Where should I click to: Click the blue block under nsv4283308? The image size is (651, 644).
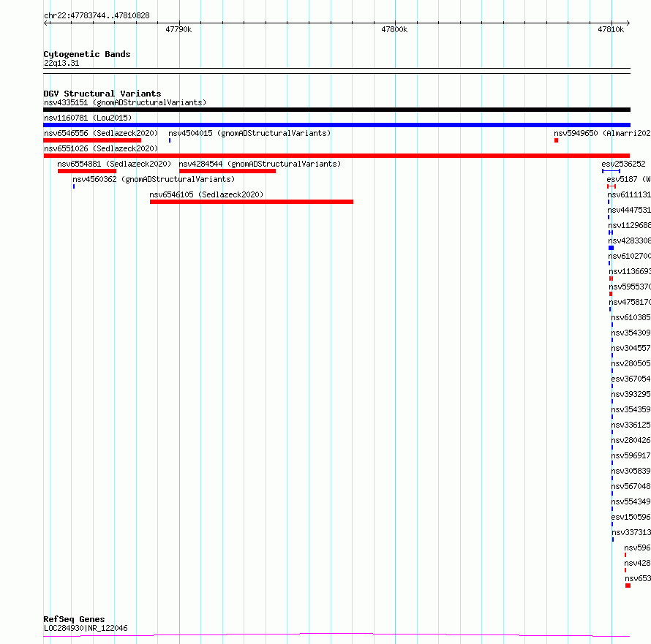coord(612,248)
